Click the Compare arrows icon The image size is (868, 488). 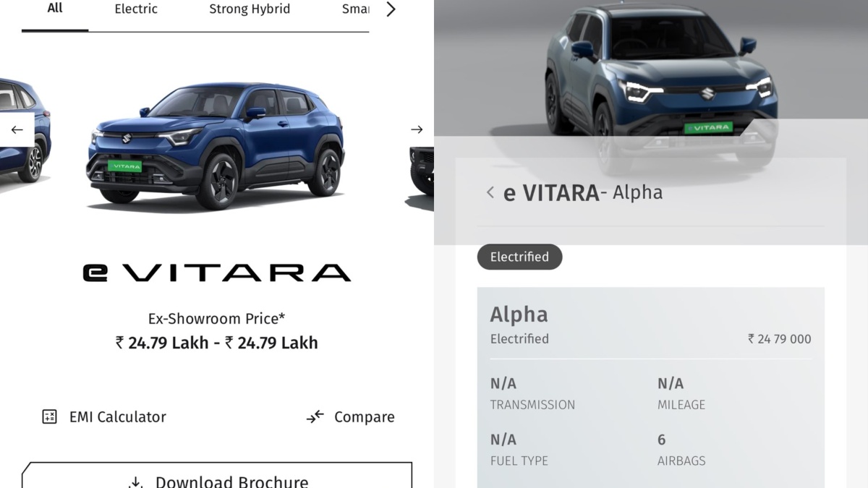[x=315, y=416]
